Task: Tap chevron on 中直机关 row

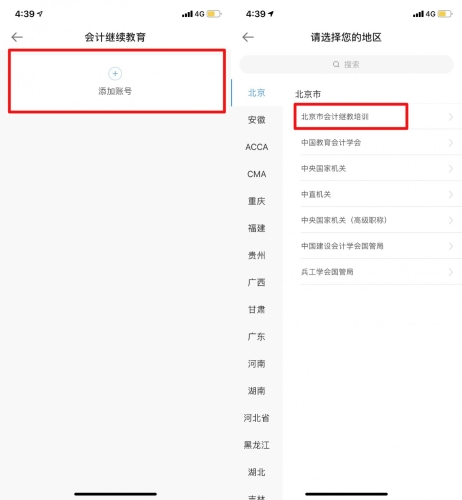Action: [451, 194]
